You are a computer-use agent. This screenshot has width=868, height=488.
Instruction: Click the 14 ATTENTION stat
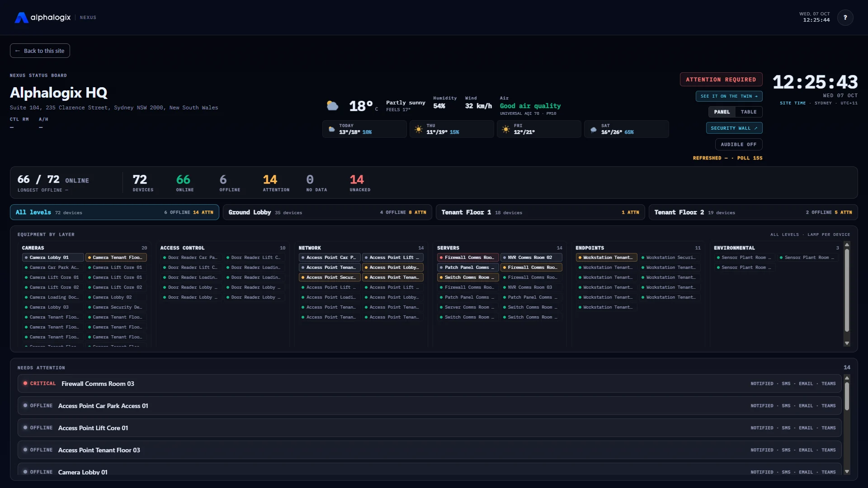[x=276, y=183]
